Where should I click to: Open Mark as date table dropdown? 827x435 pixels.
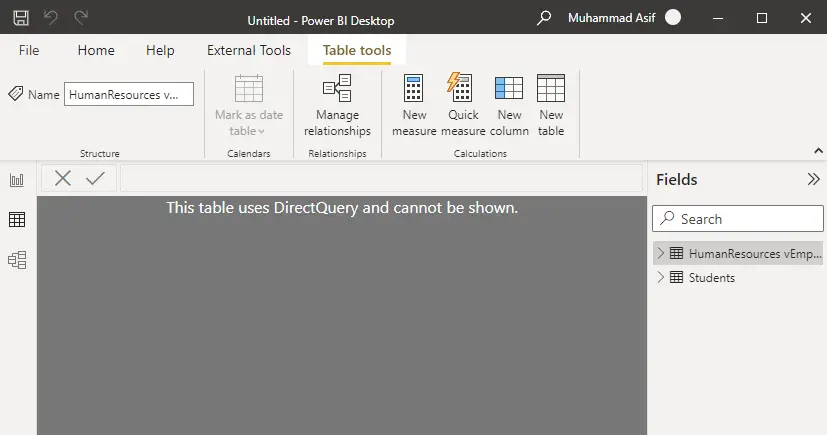[249, 106]
